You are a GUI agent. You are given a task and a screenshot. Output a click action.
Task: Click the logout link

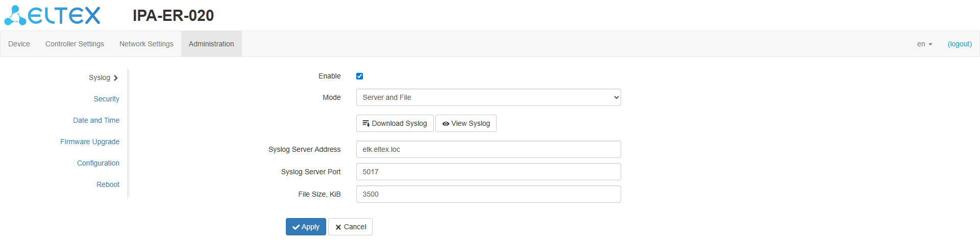(x=960, y=44)
